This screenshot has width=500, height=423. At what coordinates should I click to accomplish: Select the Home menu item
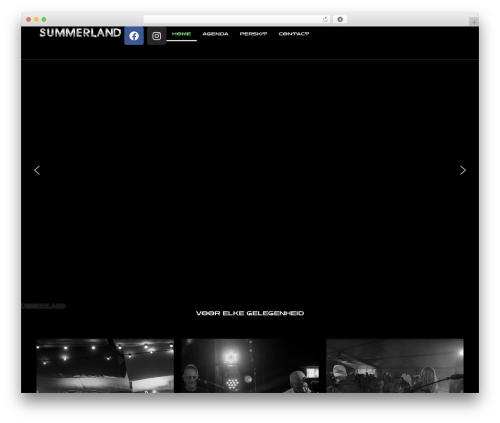point(181,34)
